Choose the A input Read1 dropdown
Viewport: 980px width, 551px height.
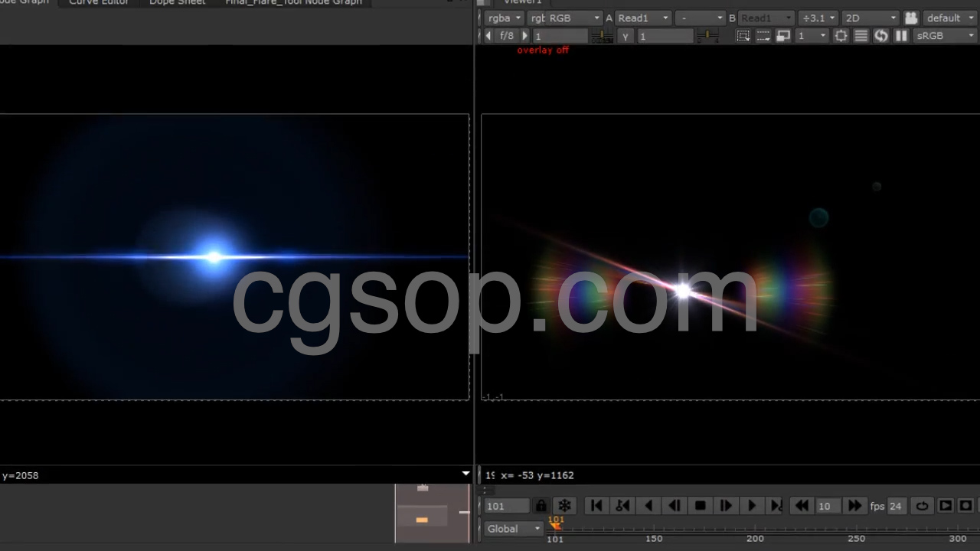click(643, 18)
